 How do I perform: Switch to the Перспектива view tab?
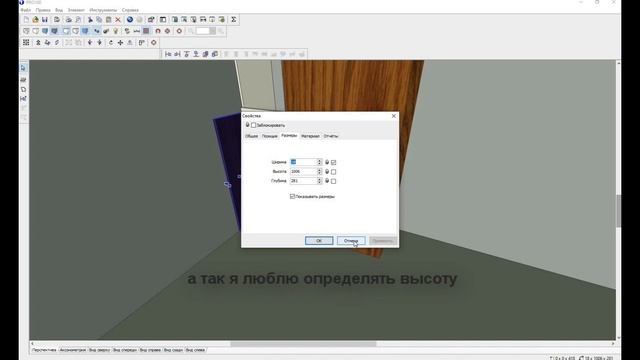[x=44, y=350]
